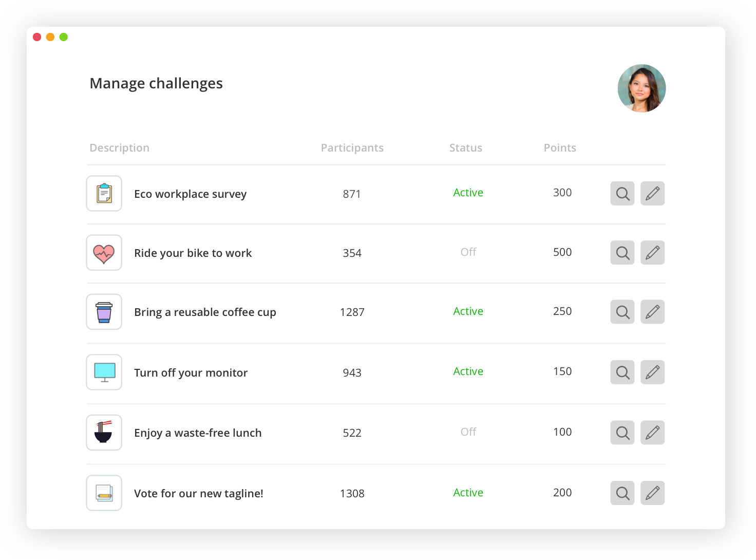Switch the Off status of Enjoy a waste-free lunch
Image resolution: width=756 pixels, height=560 pixels.
468,432
